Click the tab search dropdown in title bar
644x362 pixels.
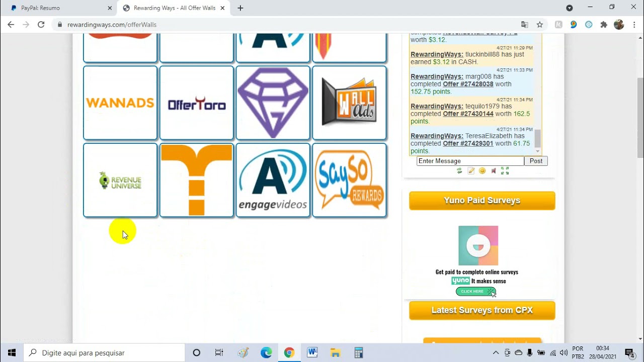[x=570, y=8]
